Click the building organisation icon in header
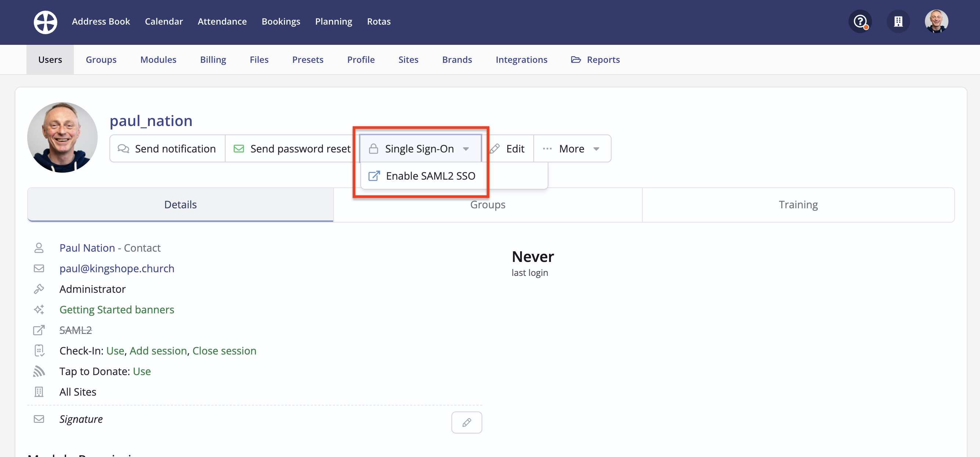The height and width of the screenshot is (457, 980). click(898, 21)
